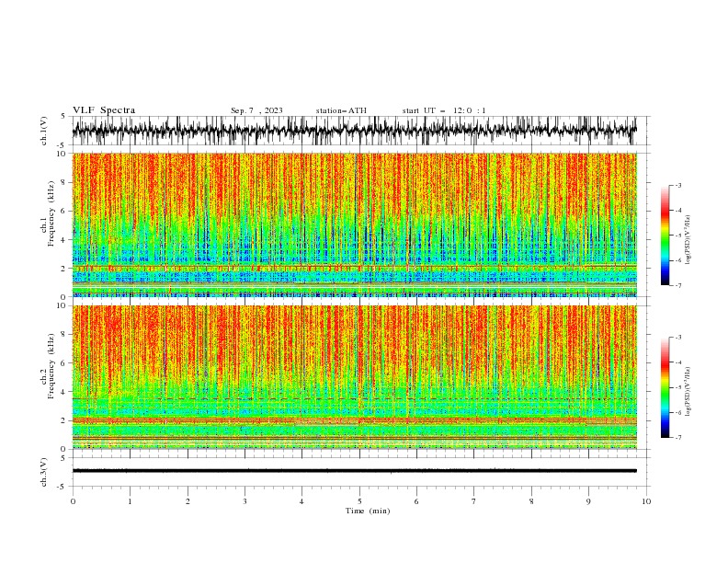Viewport: 728px width, 563px height.
Task: Click the time axis tick label "6"
Action: (416, 501)
